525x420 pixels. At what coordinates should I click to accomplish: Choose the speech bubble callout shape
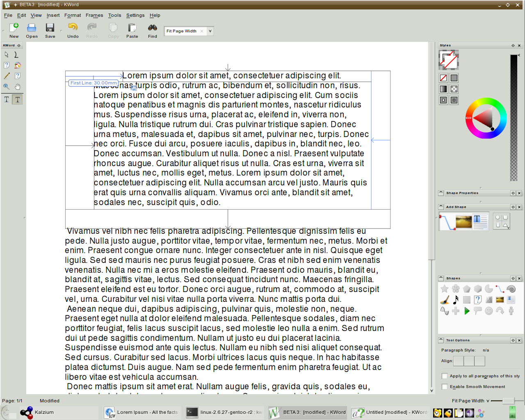(x=478, y=311)
